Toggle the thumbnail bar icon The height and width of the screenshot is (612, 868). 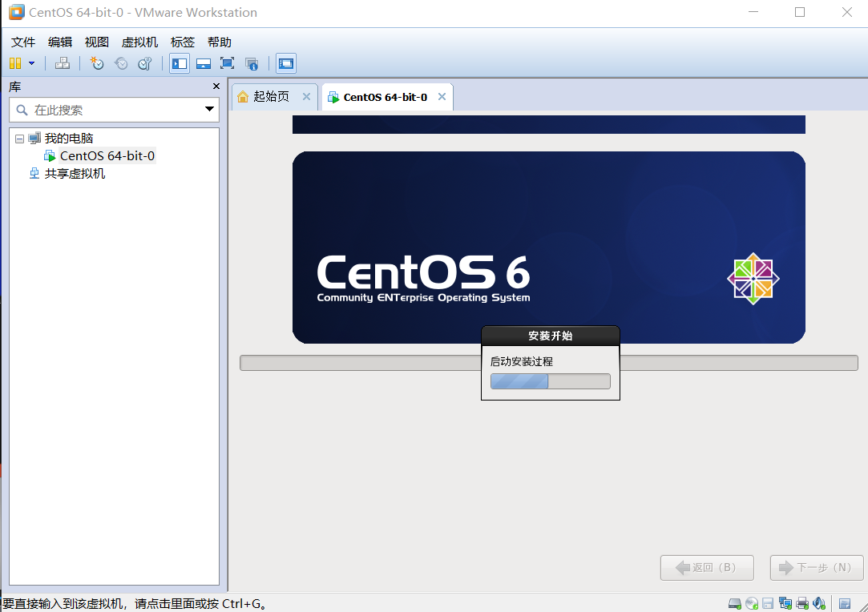coord(203,63)
